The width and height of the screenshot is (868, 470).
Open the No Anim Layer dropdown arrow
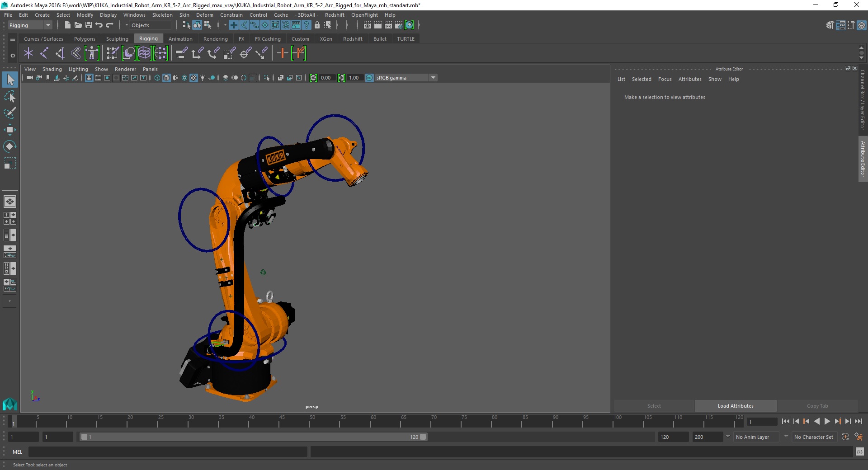728,437
